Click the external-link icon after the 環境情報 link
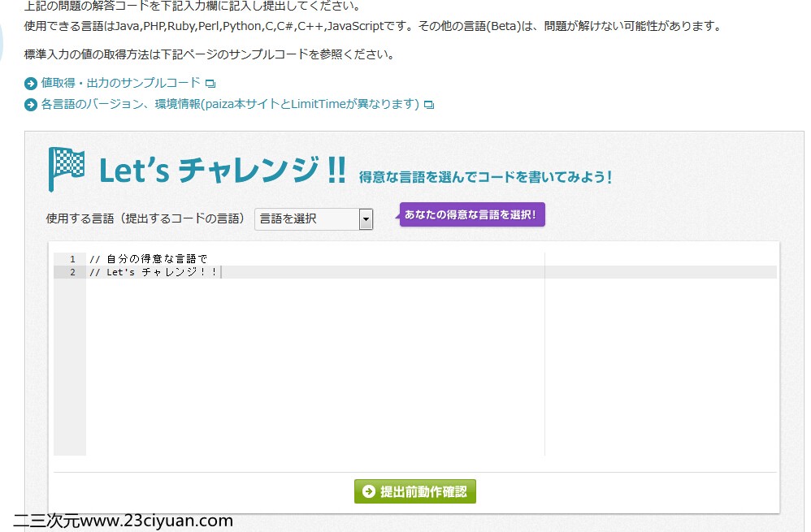 coord(430,105)
